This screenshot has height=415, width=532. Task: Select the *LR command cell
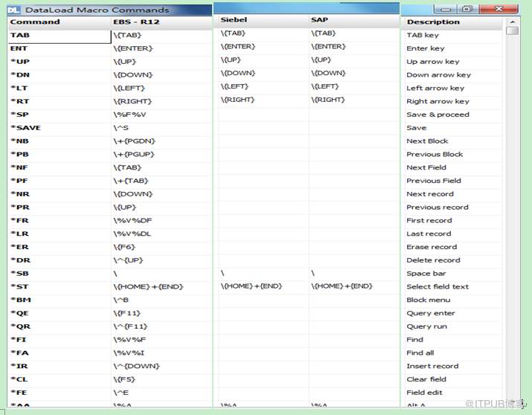coord(60,234)
